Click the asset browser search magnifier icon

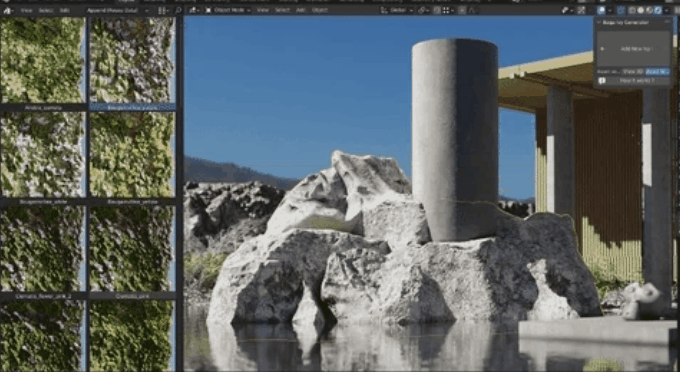tap(178, 10)
